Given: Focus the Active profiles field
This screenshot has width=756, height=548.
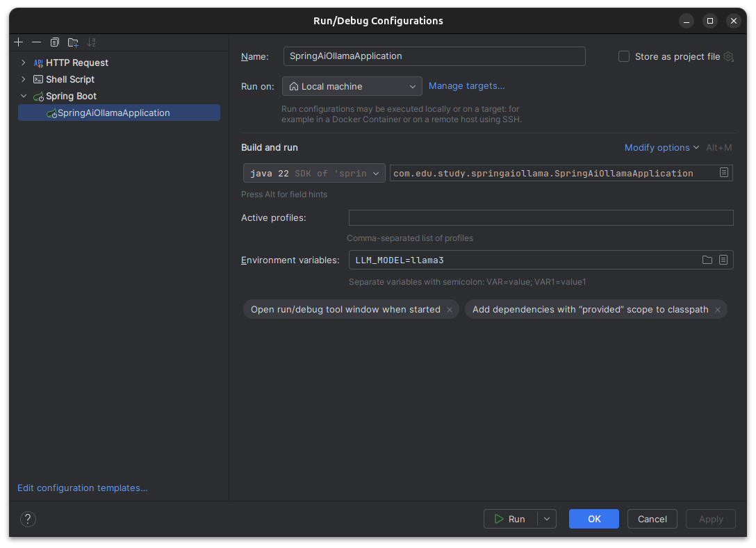Looking at the screenshot, I should [x=541, y=218].
